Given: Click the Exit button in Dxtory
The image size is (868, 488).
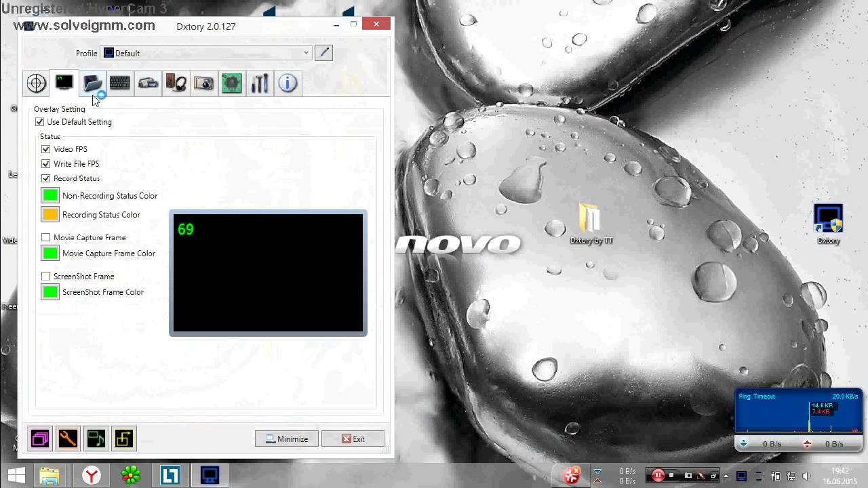Looking at the screenshot, I should click(353, 439).
